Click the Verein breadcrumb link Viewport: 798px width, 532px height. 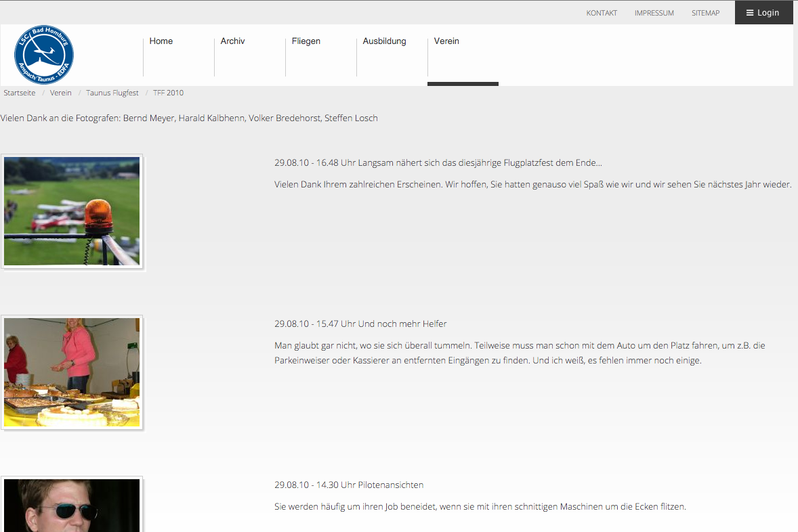[x=60, y=93]
